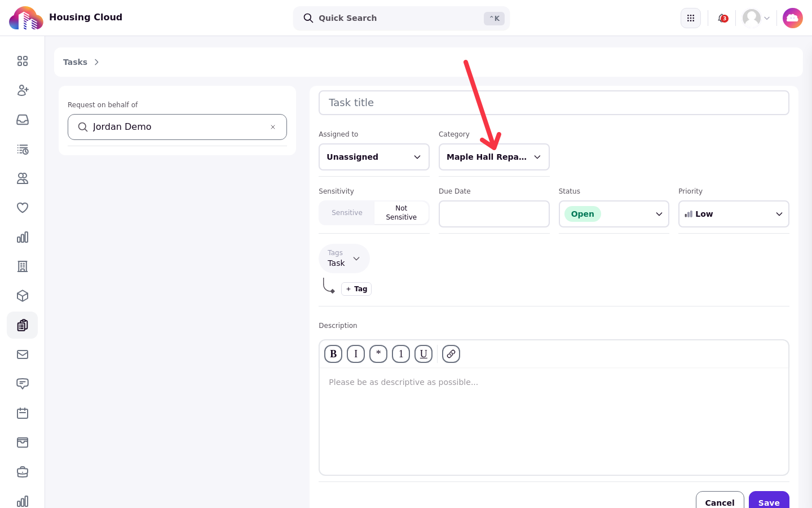Viewport: 812px width, 508px height.
Task: Insert bulleted list in description
Action: tap(378, 354)
